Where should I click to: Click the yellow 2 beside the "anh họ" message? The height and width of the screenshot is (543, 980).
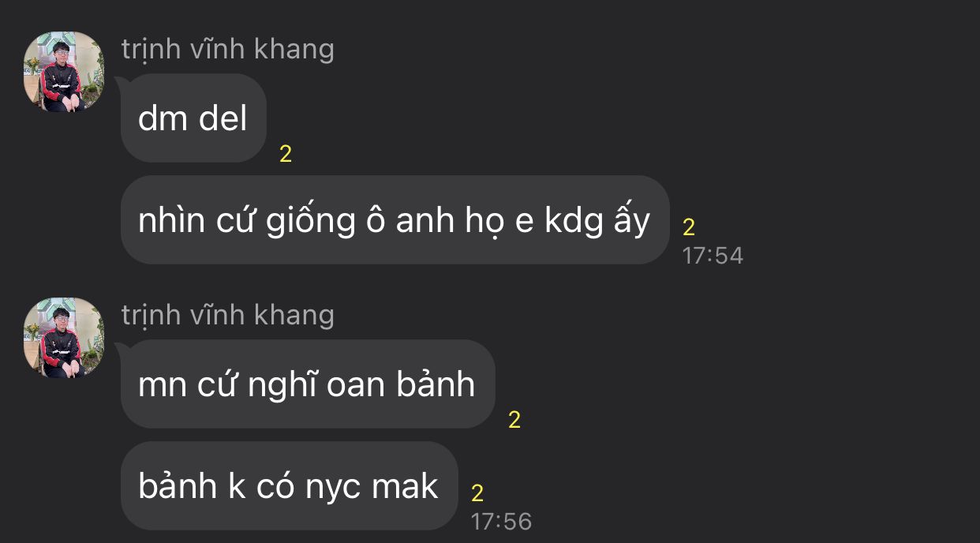(x=689, y=227)
